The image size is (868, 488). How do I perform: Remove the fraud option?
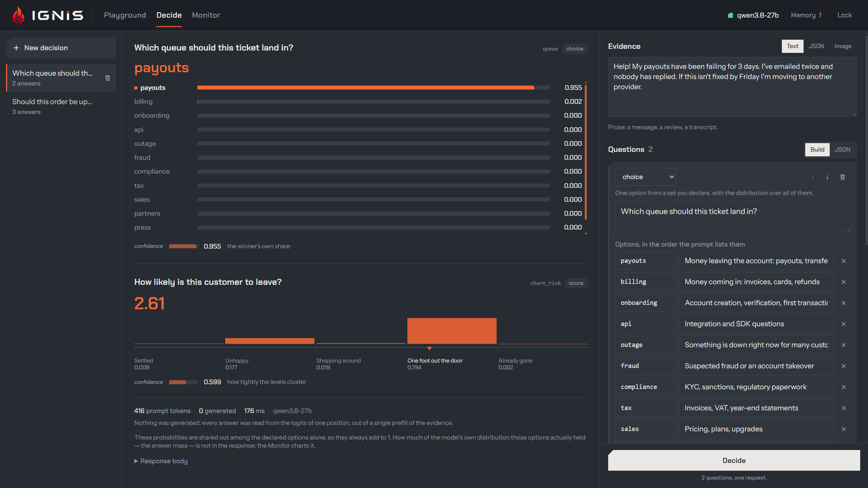(x=844, y=366)
